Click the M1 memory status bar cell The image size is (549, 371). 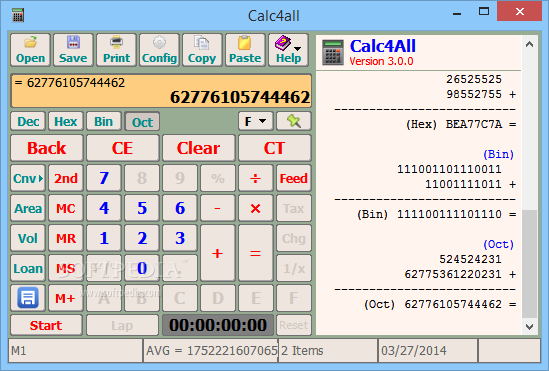[75, 350]
